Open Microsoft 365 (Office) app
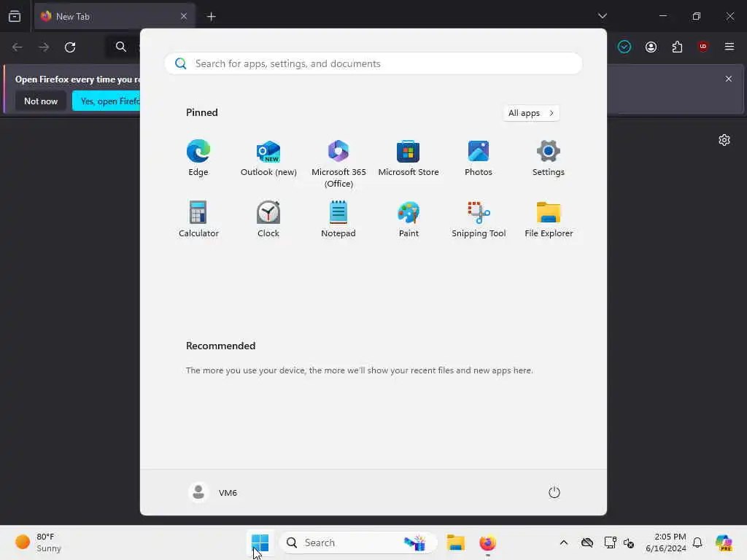The image size is (747, 560). point(338,163)
